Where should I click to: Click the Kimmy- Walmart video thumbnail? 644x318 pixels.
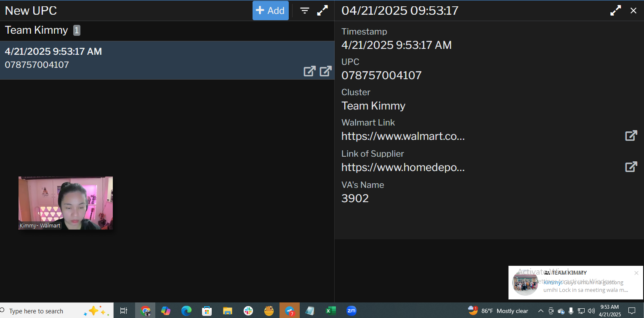click(x=66, y=203)
